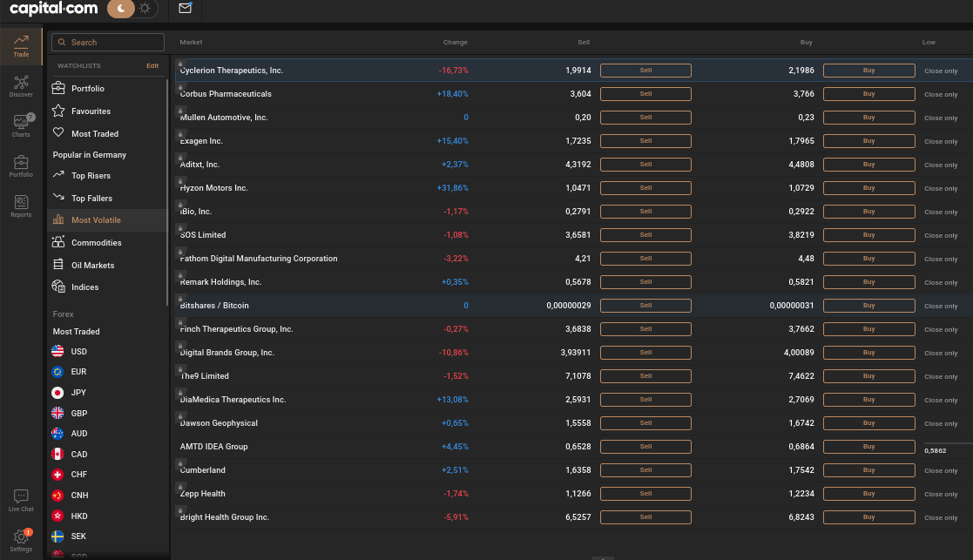Open the Charts section icon
Image resolution: width=973 pixels, height=560 pixels.
21,126
